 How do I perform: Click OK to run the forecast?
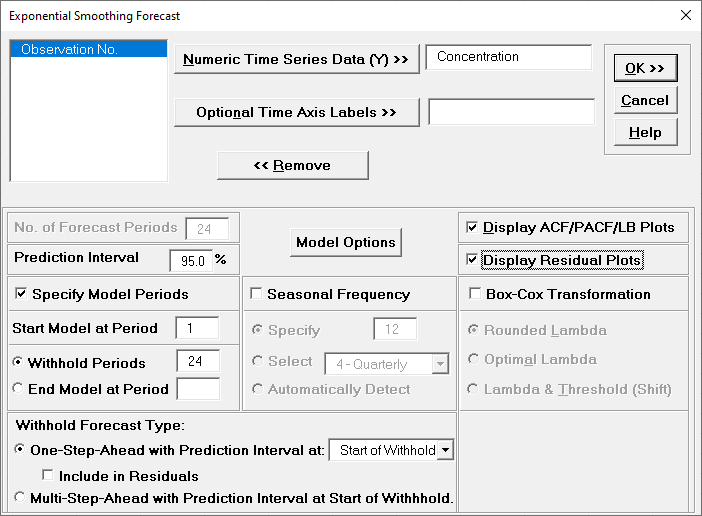[x=645, y=68]
